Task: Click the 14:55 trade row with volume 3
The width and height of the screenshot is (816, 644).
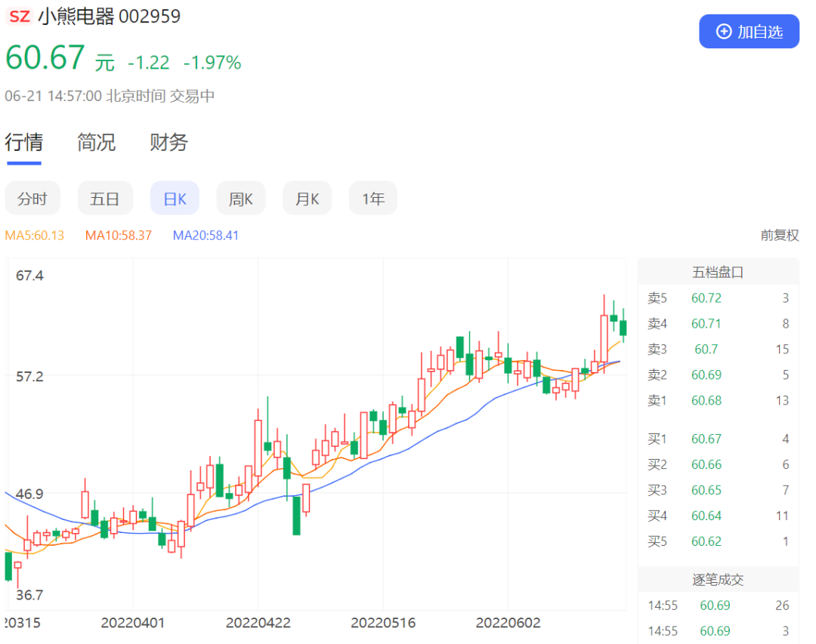Action: 719,631
